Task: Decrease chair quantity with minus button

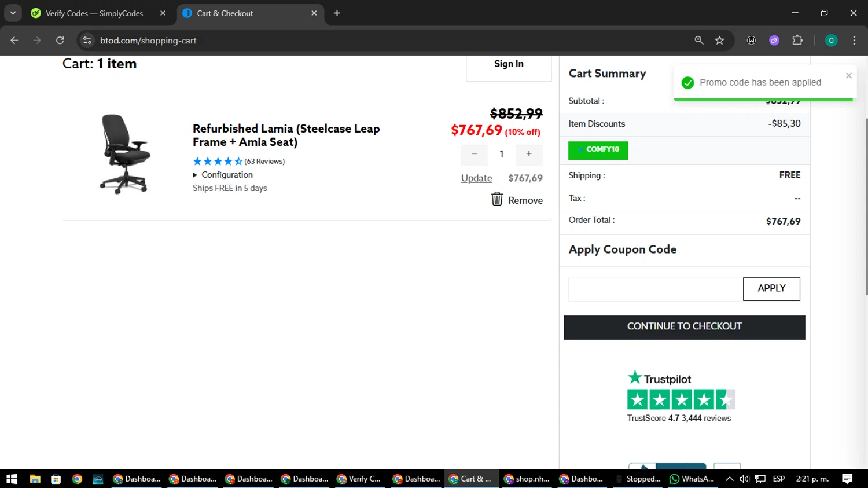Action: (x=474, y=154)
